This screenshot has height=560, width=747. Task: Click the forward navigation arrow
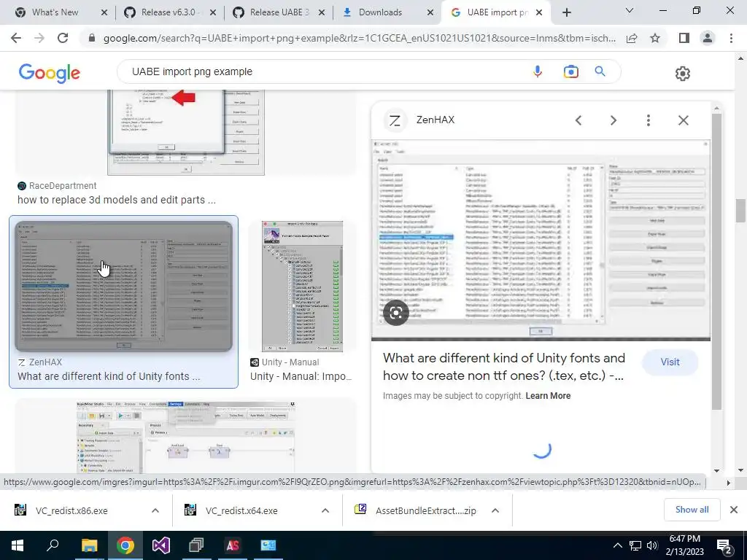click(x=39, y=38)
